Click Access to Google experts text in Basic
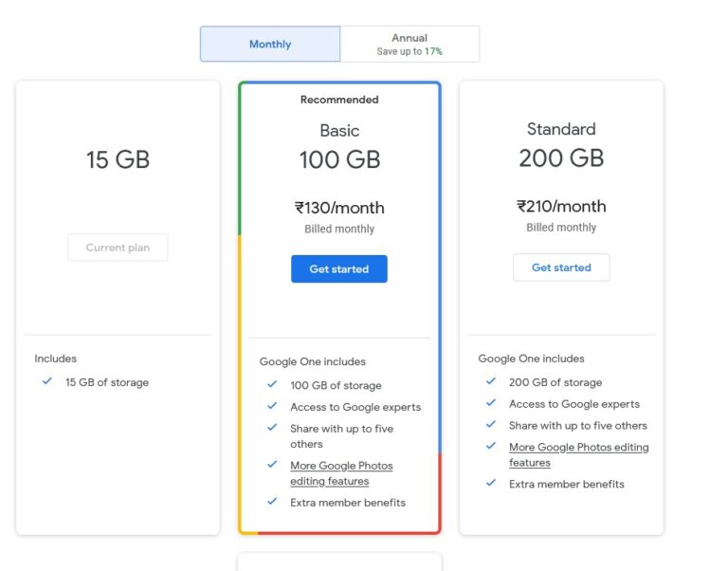728x571 pixels. [355, 408]
